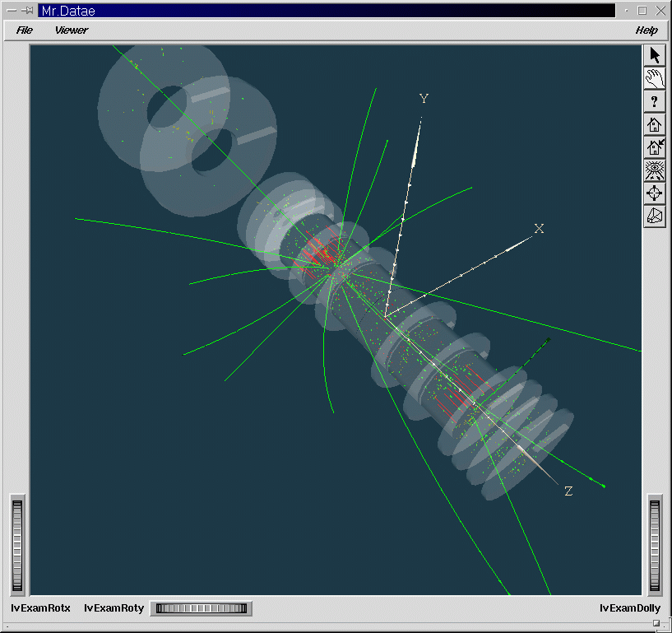Click the Mr.Datae title bar

coord(329,11)
